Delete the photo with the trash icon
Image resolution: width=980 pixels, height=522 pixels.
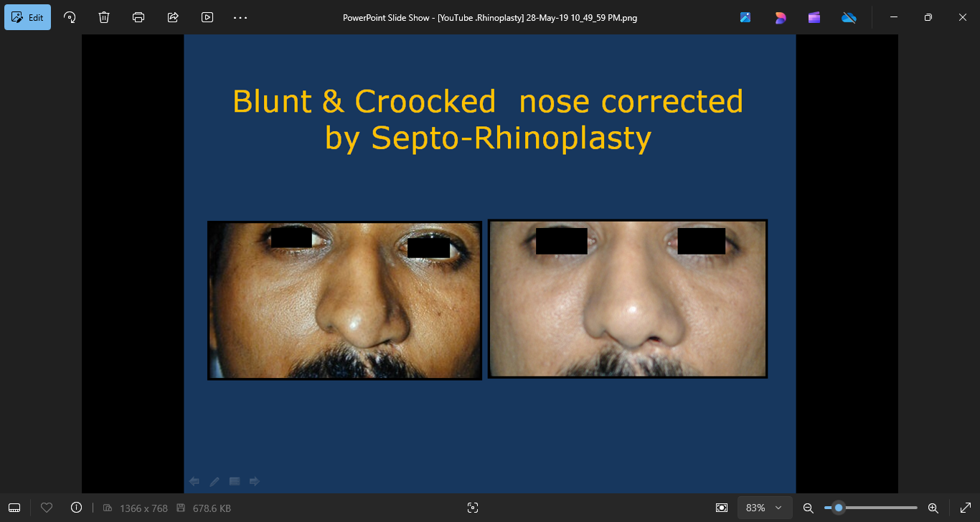coord(104,17)
